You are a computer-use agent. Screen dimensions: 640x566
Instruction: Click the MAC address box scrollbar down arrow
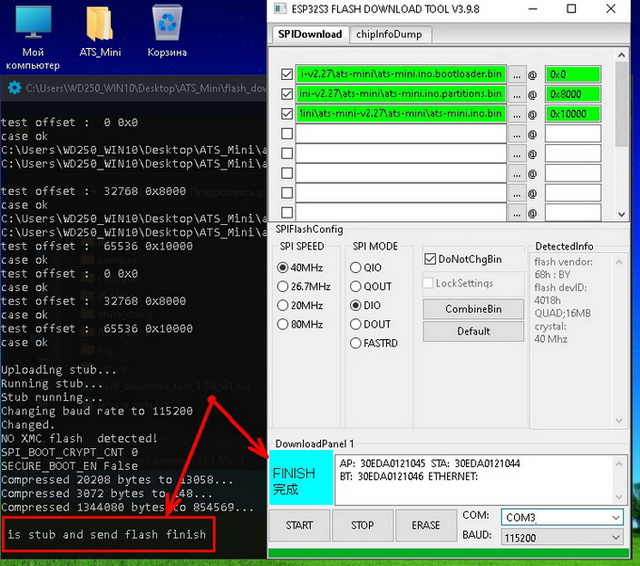(619, 497)
